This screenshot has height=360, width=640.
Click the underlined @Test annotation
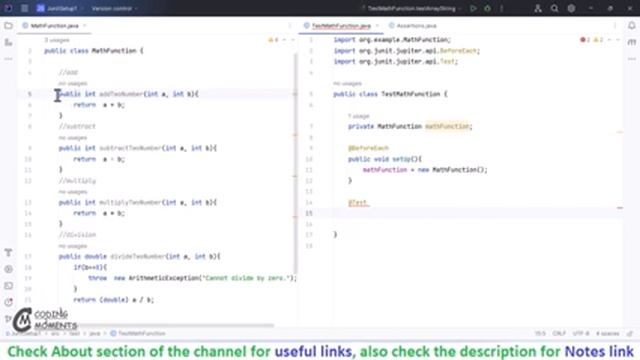point(358,202)
